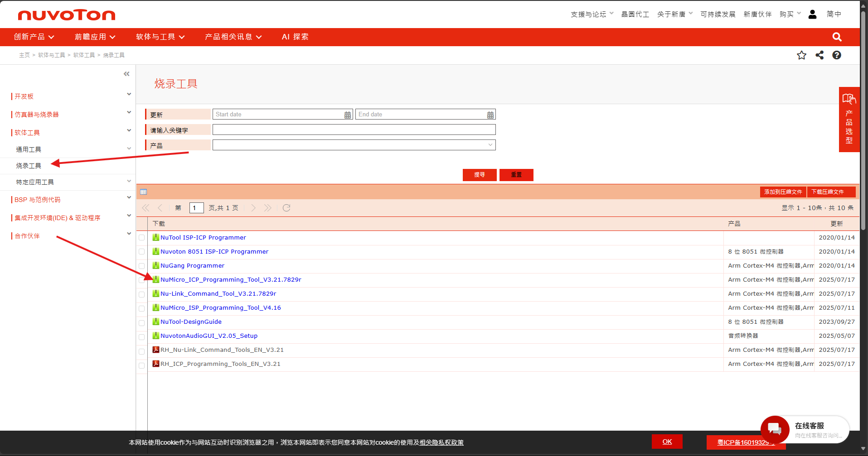Click download icon of NuTool ISP-ICP Programmer
This screenshot has height=456, width=868.
156,237
